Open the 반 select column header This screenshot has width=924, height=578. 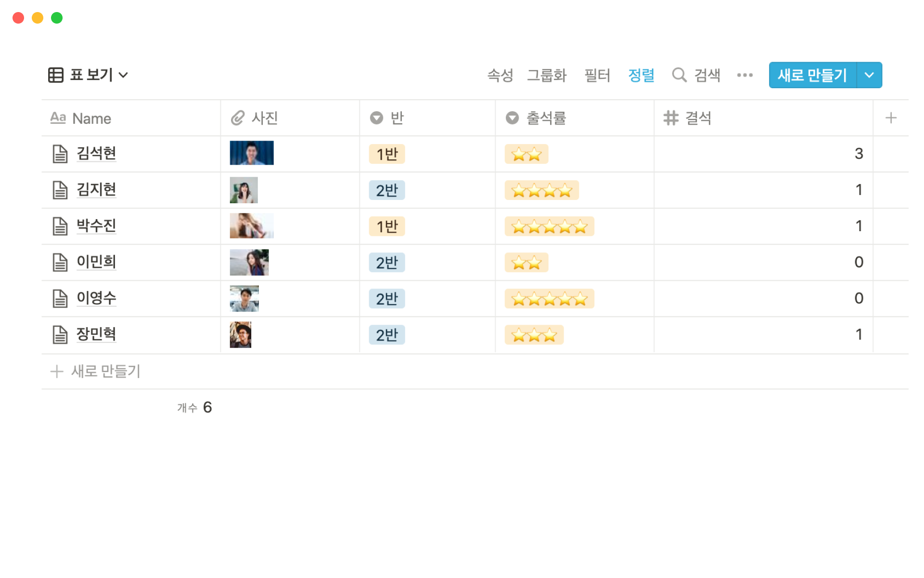coord(397,118)
